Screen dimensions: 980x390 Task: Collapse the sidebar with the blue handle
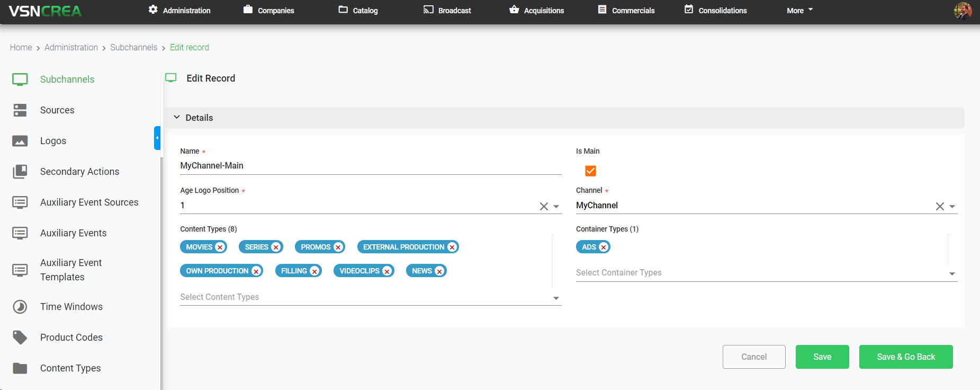pos(157,138)
